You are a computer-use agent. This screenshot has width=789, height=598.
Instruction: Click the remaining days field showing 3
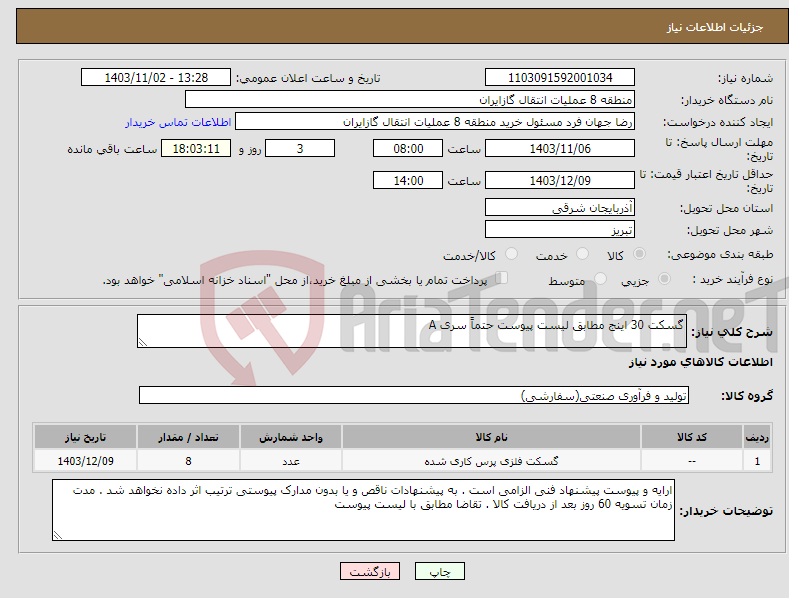click(300, 148)
